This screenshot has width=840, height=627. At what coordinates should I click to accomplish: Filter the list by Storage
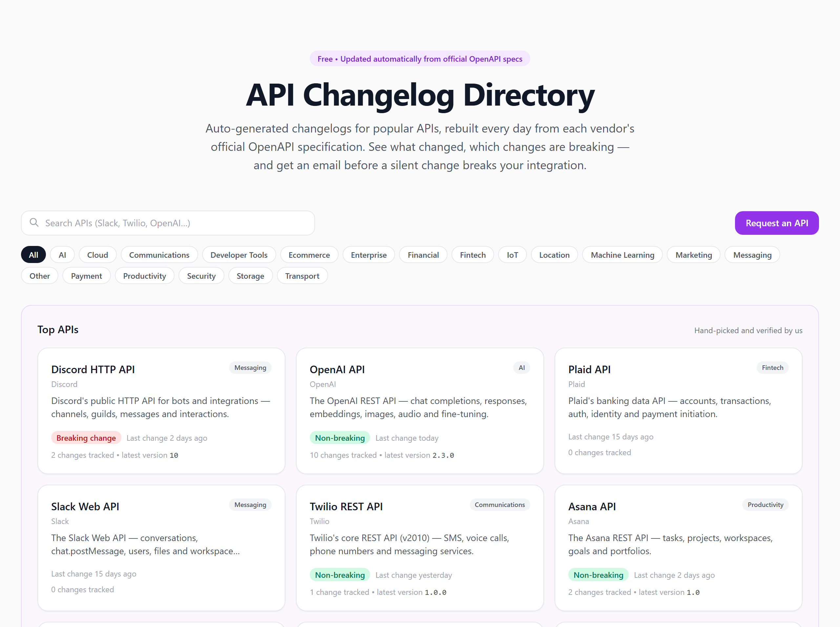(x=250, y=275)
